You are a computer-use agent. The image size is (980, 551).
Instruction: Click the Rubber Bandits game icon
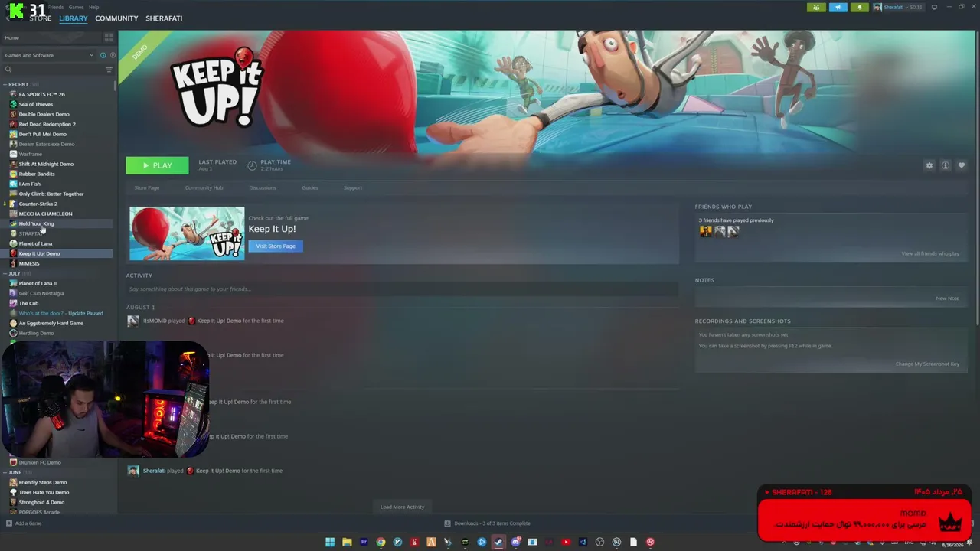click(13, 174)
